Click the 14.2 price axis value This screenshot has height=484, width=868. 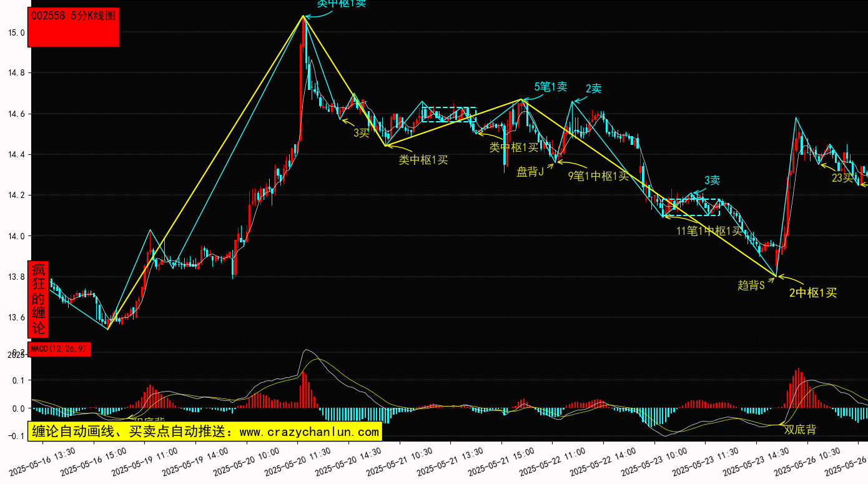point(17,195)
